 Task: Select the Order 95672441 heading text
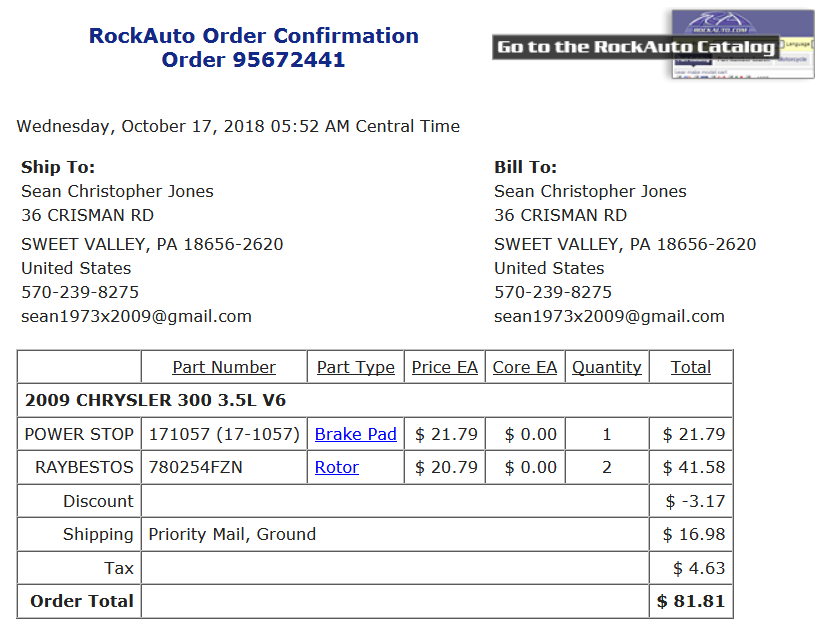click(x=253, y=59)
